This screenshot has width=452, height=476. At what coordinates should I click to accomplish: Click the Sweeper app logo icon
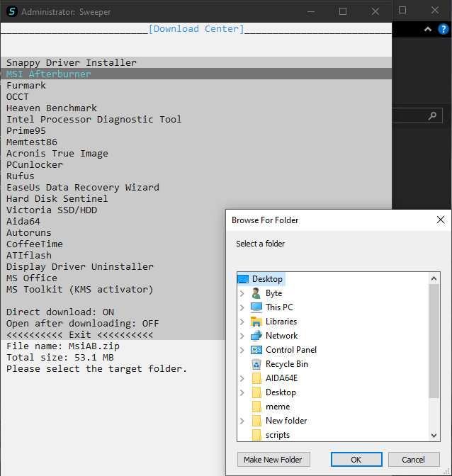click(12, 11)
